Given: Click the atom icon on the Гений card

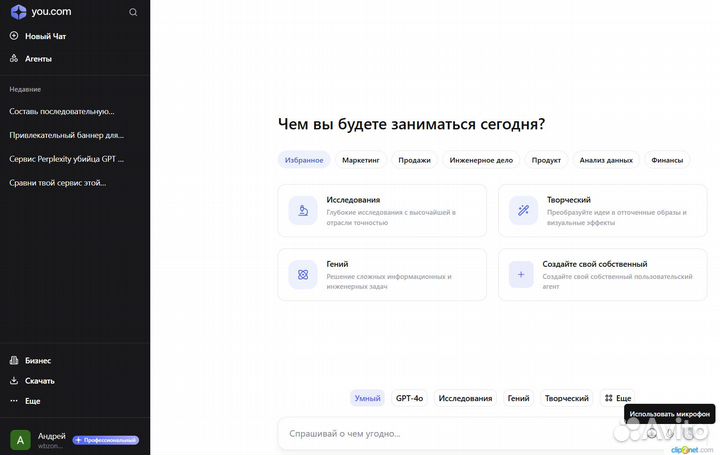Looking at the screenshot, I should [303, 275].
